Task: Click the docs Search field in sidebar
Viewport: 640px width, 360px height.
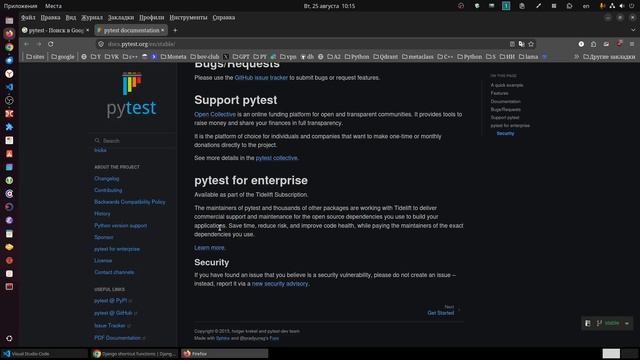Action: [x=134, y=140]
